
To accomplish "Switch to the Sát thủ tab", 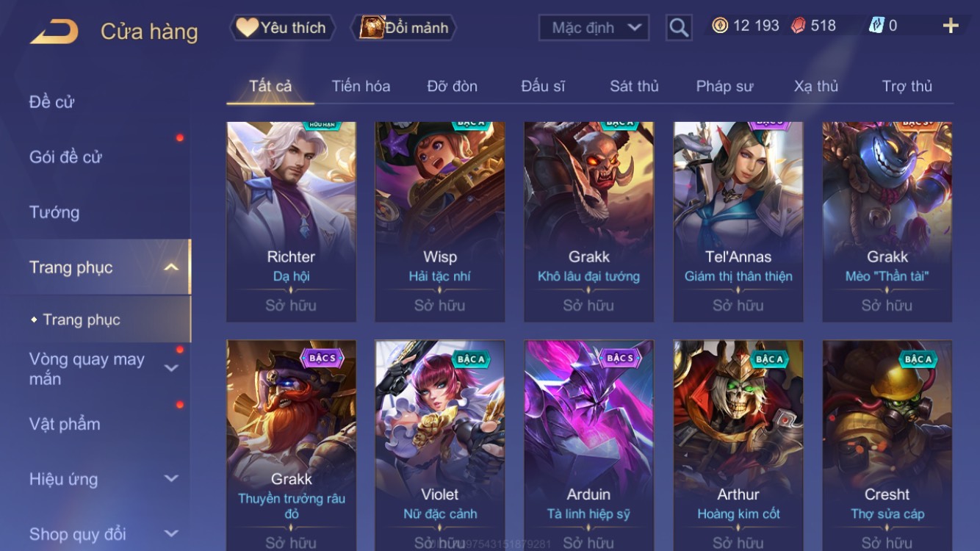I will (634, 86).
